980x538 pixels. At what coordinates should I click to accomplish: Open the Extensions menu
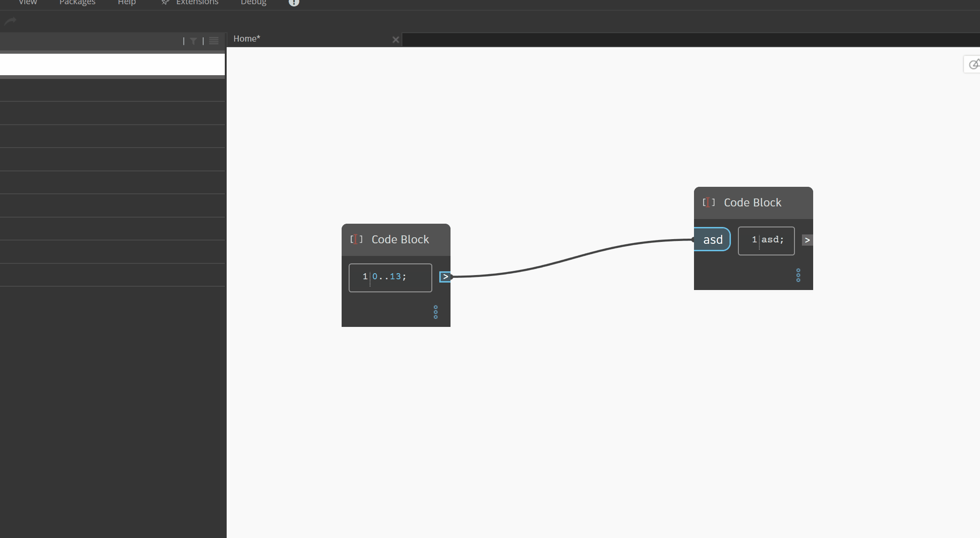click(197, 2)
